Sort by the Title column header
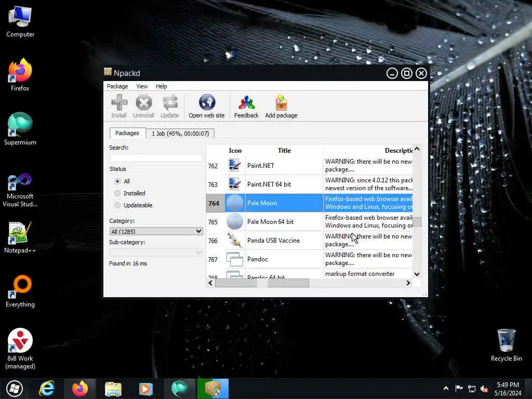Screen dimensions: 532x399 [x=284, y=150]
